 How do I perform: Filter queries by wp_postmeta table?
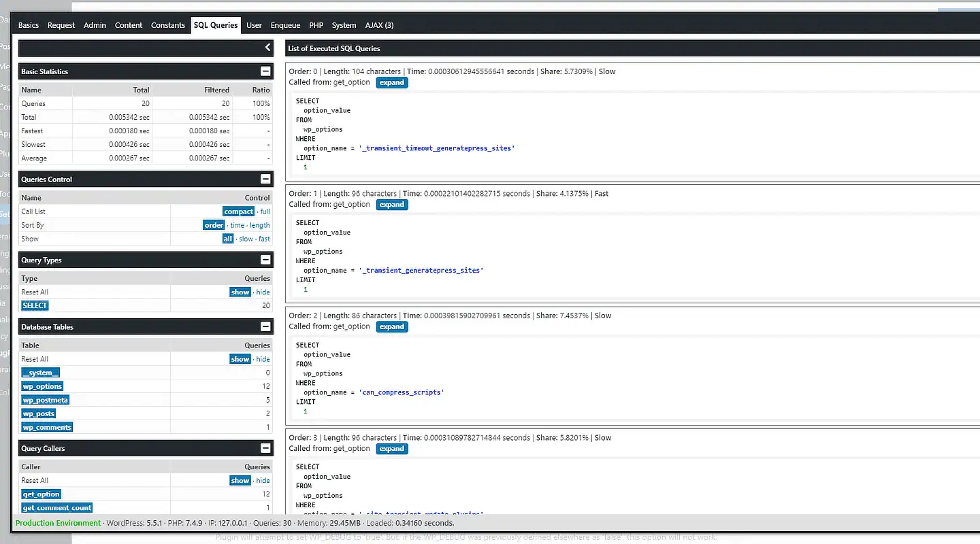[x=45, y=399]
